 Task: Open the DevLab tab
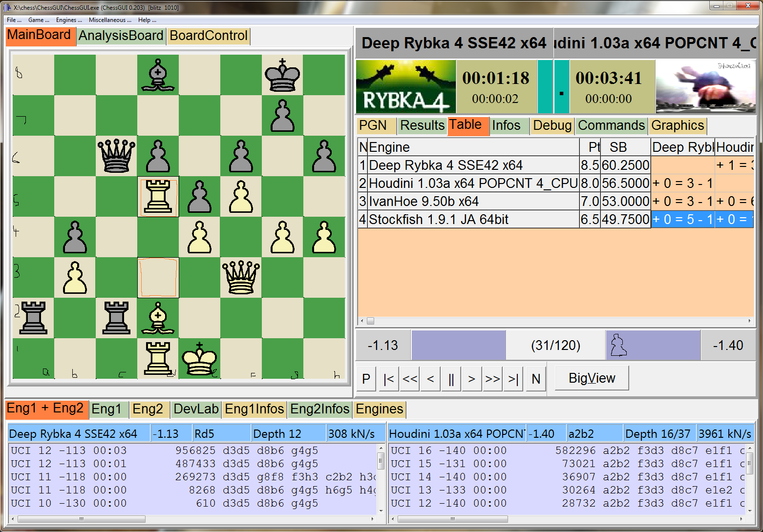(196, 409)
